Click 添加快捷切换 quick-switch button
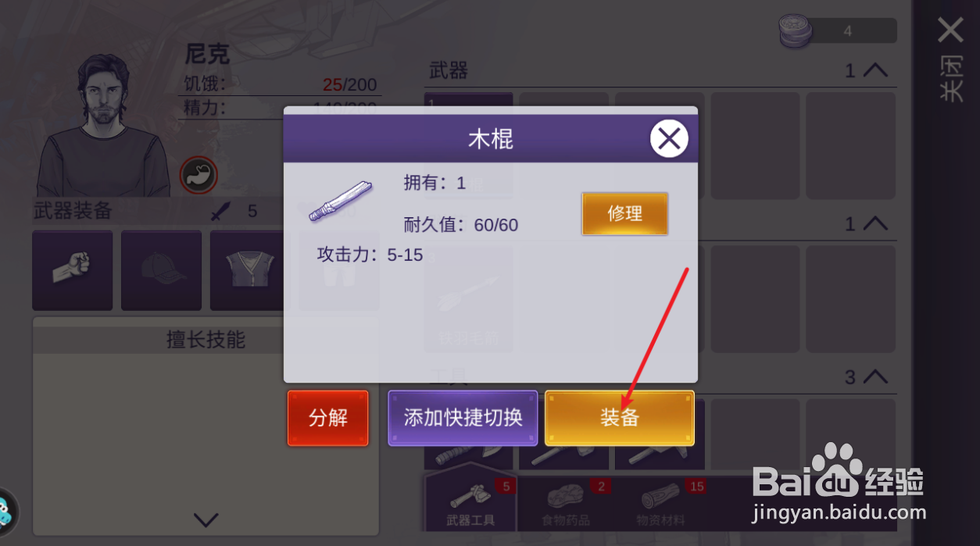980x546 pixels. pyautogui.click(x=463, y=418)
